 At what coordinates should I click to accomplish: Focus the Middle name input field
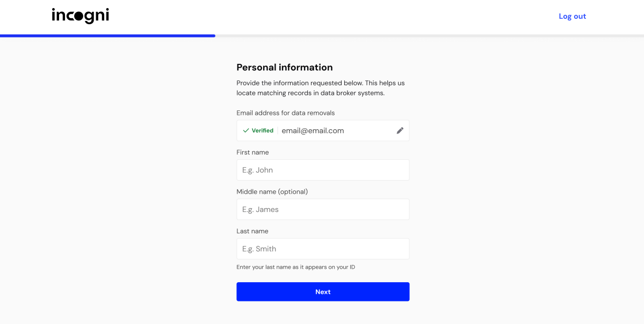point(323,209)
